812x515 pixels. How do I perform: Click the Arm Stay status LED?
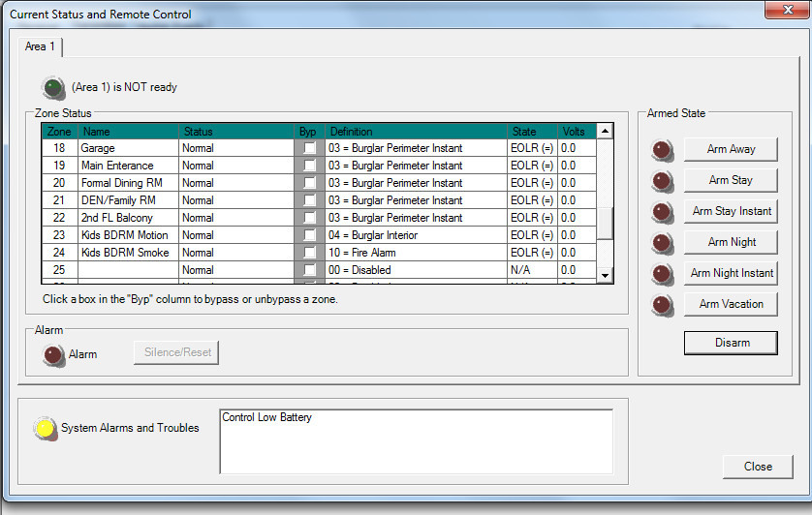[663, 181]
